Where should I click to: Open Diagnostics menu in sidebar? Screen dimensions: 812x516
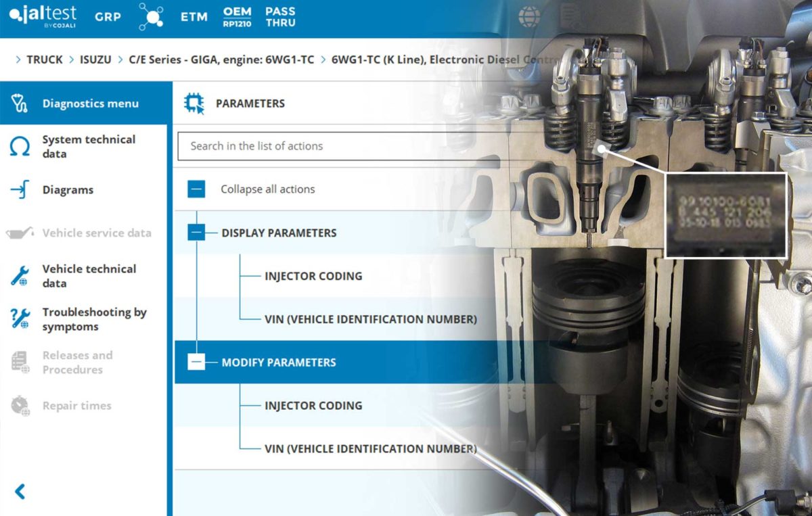pyautogui.click(x=90, y=103)
